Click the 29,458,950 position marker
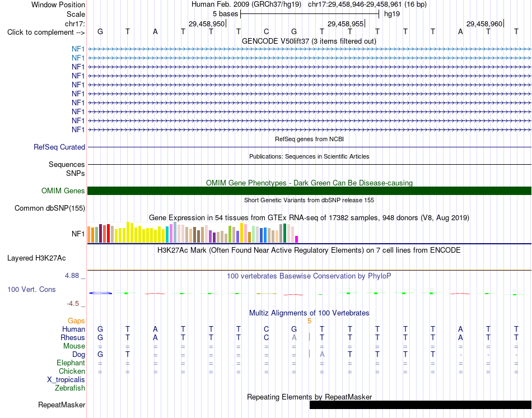This screenshot has height=418, width=532. click(x=207, y=24)
